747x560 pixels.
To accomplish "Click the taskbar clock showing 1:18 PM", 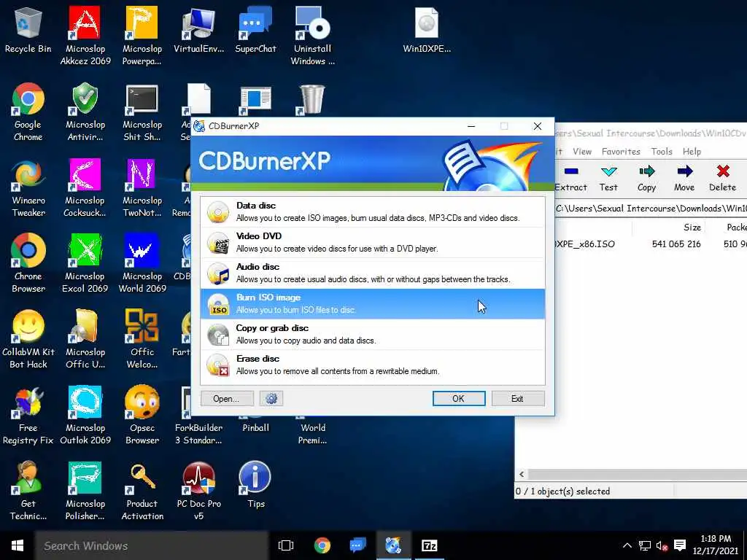I will [716, 545].
